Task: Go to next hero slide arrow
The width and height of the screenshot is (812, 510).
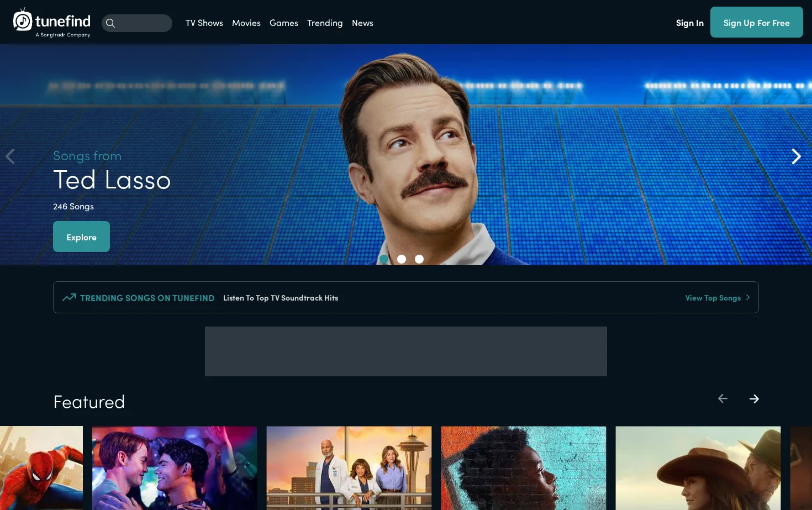Action: (x=796, y=156)
